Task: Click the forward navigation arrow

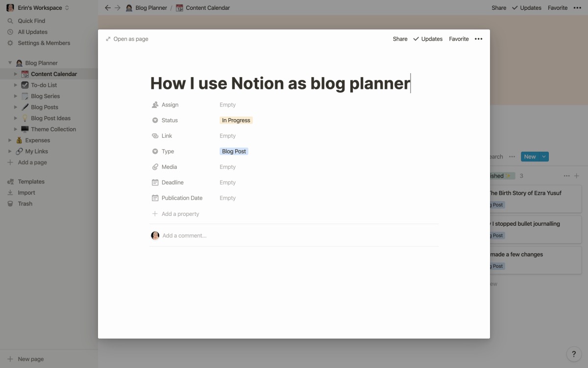Action: click(x=118, y=8)
